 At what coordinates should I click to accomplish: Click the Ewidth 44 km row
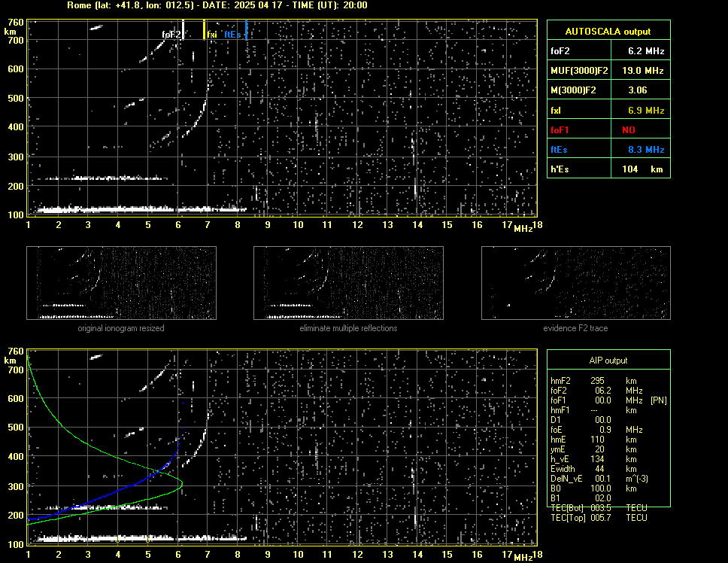click(x=593, y=469)
